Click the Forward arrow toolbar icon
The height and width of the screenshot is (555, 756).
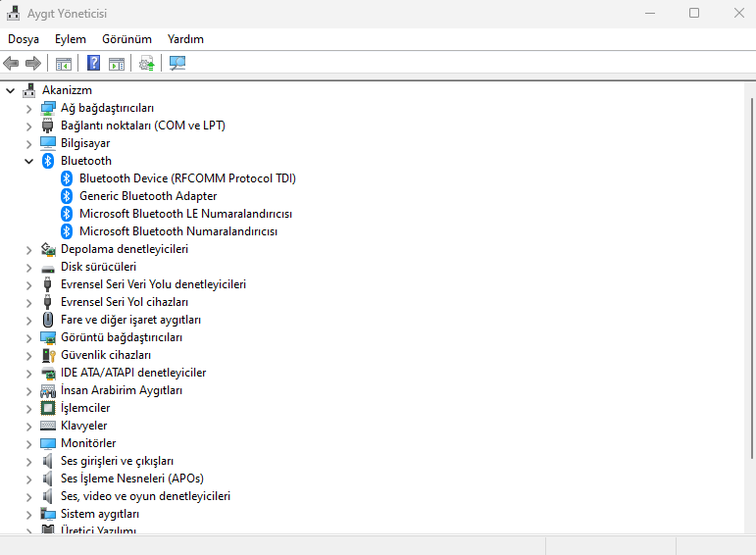click(32, 63)
